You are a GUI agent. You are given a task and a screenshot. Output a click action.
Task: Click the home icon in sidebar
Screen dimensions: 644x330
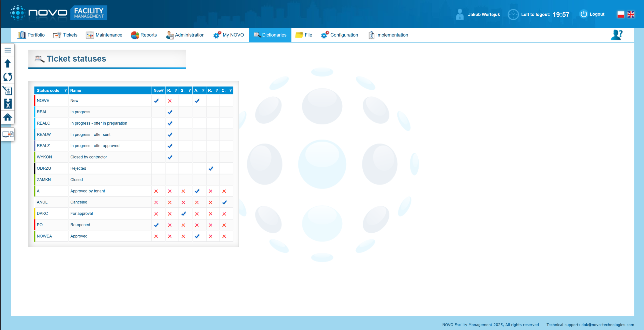[x=8, y=117]
